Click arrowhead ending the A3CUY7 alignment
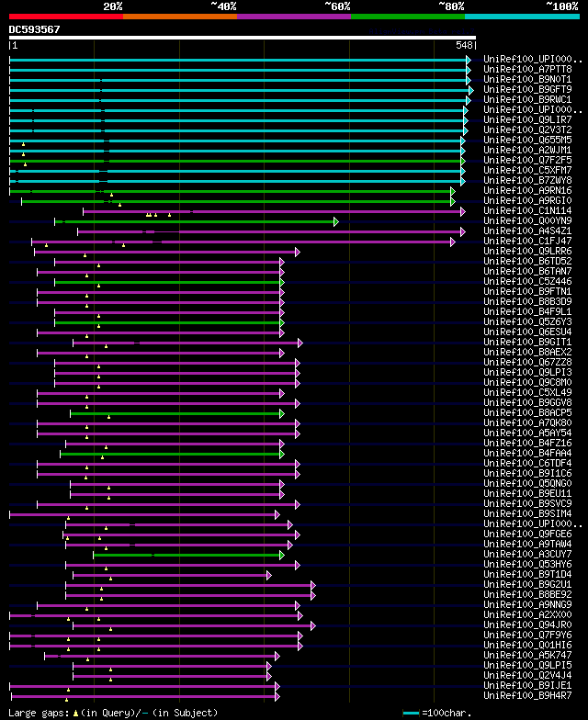Viewport: 588px width, 720px height. (281, 555)
